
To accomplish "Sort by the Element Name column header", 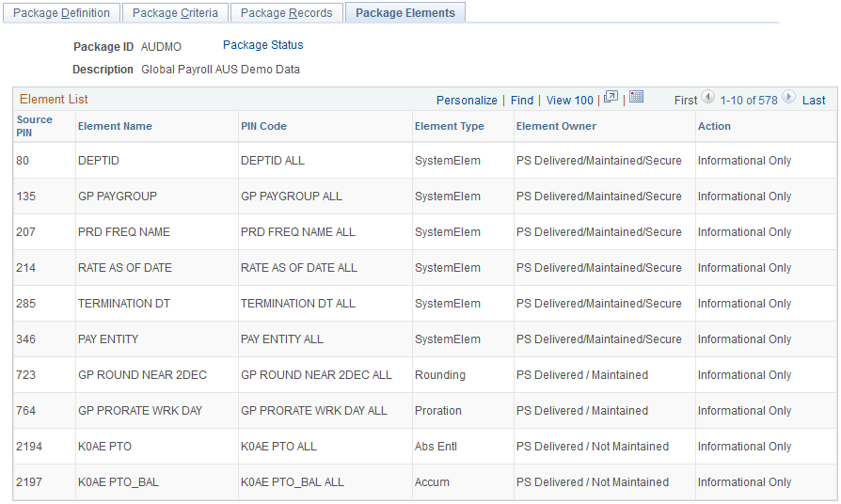I will click(115, 126).
